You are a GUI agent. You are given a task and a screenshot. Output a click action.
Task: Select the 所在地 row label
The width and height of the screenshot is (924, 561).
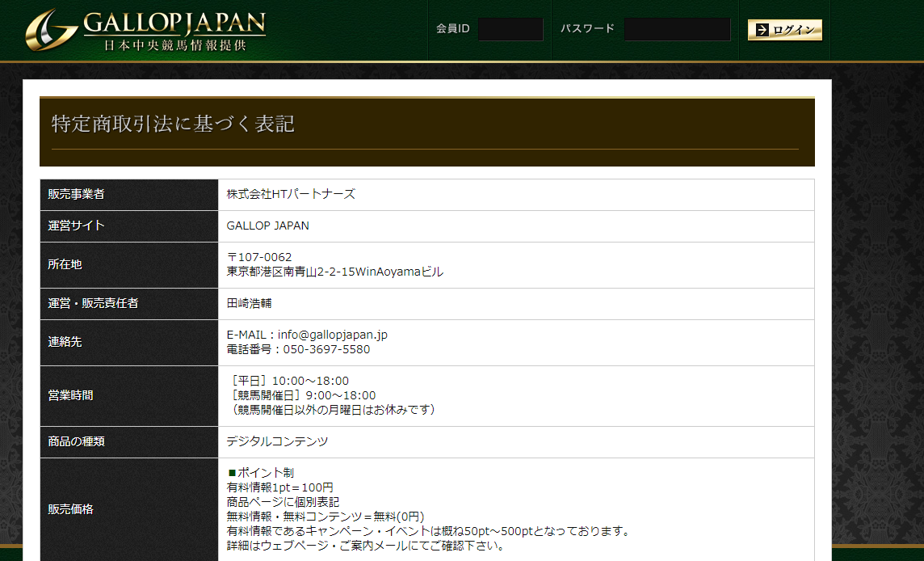click(65, 264)
